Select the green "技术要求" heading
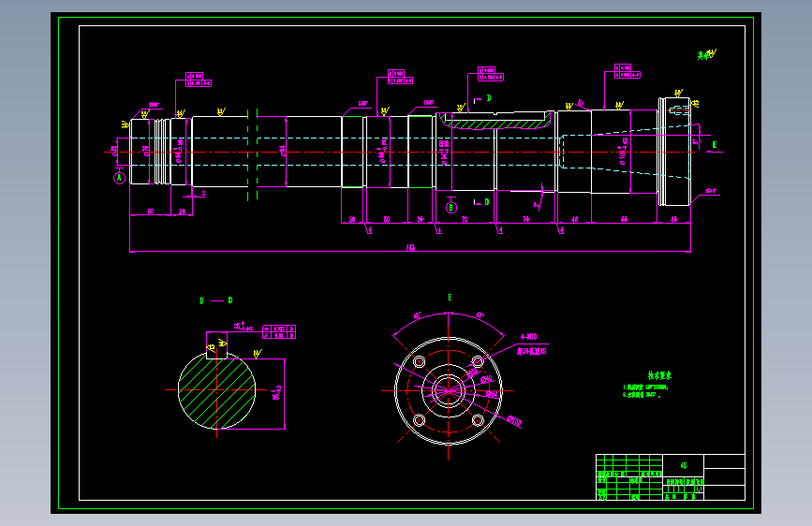 coord(659,375)
